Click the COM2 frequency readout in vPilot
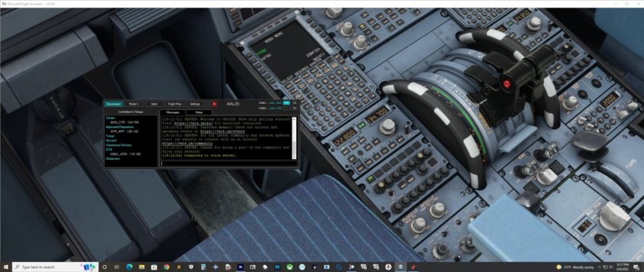The image size is (644, 272). tap(275, 108)
